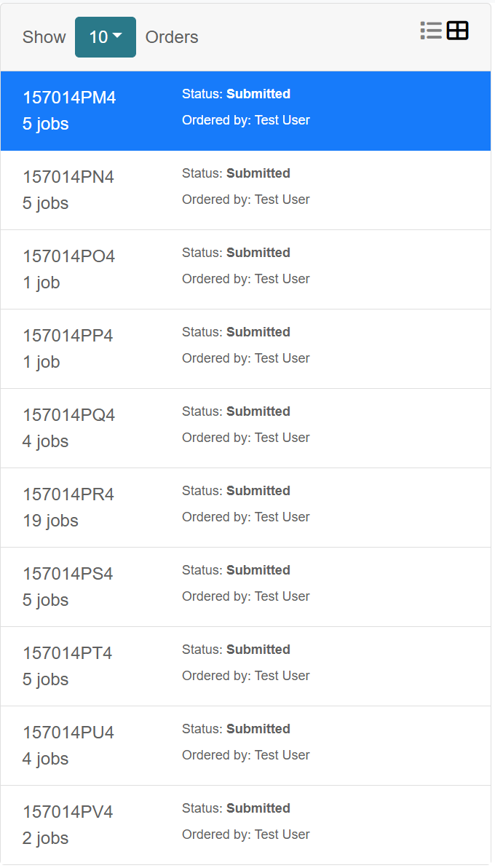Click the 4 jobs label under 157014PU4
The height and width of the screenshot is (868, 495).
[45, 759]
